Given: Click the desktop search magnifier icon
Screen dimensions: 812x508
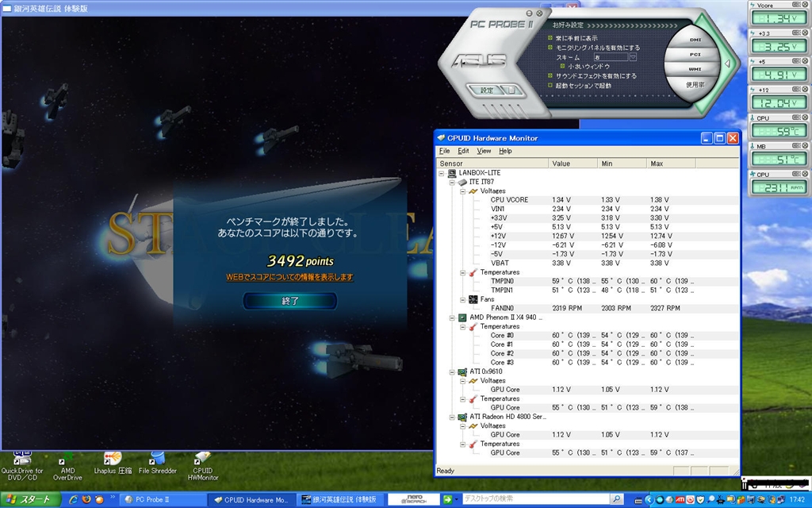Looking at the screenshot, I should point(616,499).
